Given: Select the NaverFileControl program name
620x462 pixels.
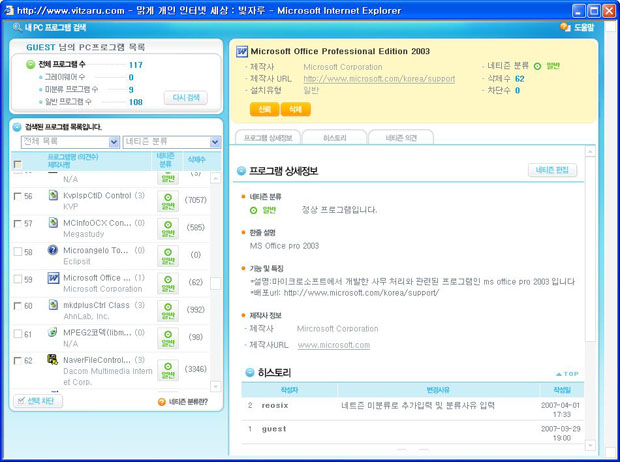Looking at the screenshot, I should pyautogui.click(x=97, y=360).
